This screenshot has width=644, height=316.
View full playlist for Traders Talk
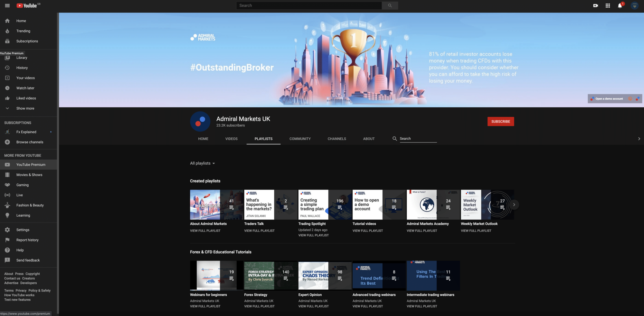pos(259,231)
